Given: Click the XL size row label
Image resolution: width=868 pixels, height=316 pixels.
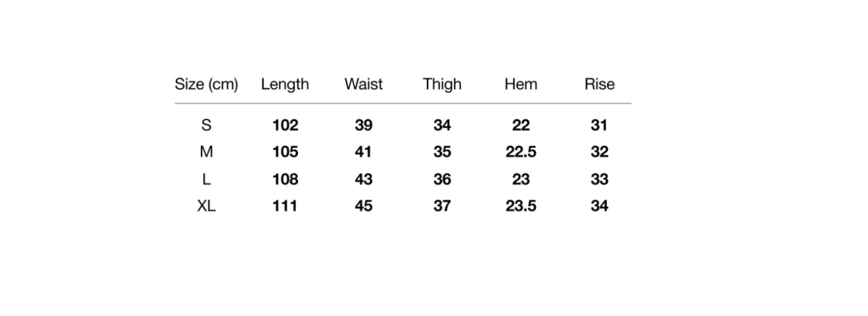Looking at the screenshot, I should coord(206,206).
